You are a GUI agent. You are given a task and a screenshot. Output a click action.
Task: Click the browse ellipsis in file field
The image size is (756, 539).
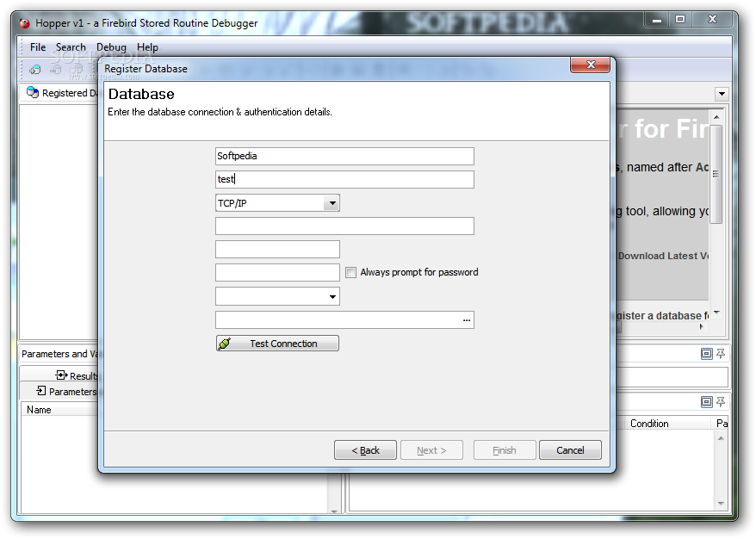coord(466,320)
